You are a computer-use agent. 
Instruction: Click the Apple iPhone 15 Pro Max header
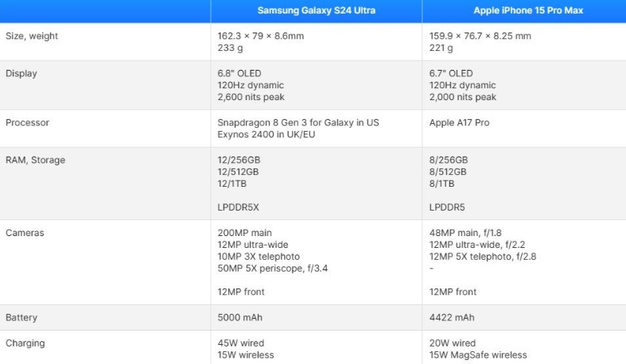click(528, 10)
